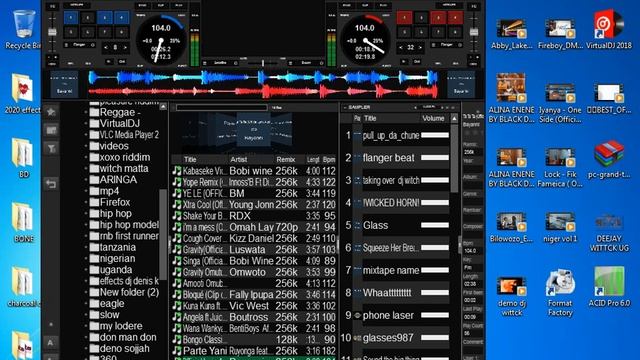Select the Recycle Bin desktop icon
640x360 pixels.
click(23, 29)
